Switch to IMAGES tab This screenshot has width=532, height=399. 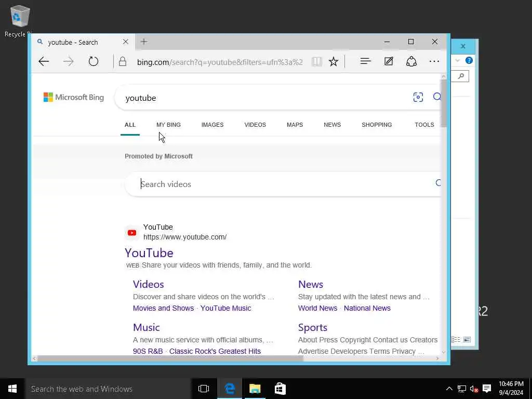point(212,125)
